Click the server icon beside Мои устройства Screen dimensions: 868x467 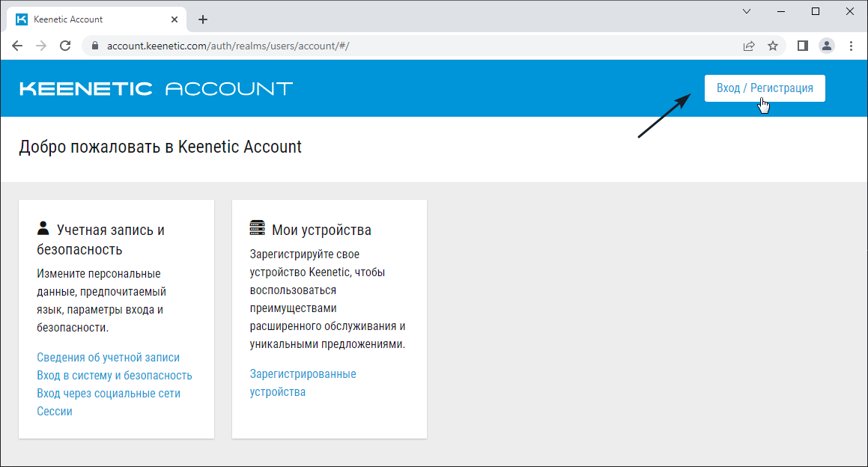click(258, 228)
